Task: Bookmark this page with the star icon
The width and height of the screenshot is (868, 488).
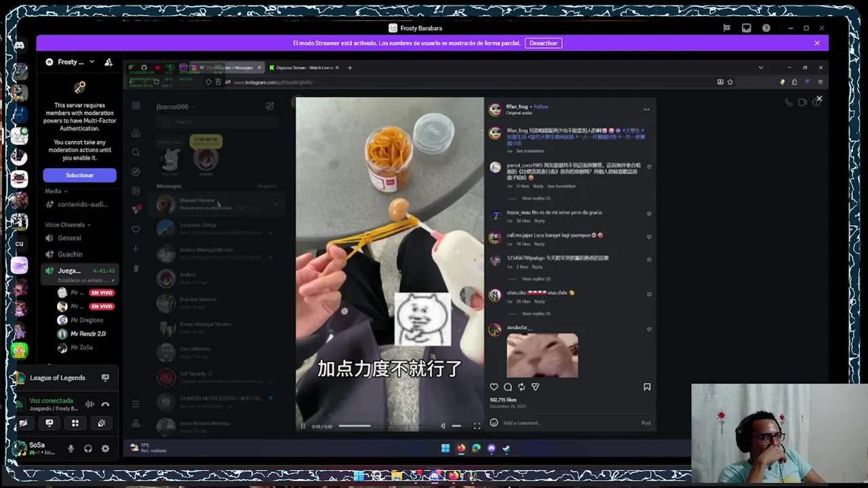Action: pos(730,82)
